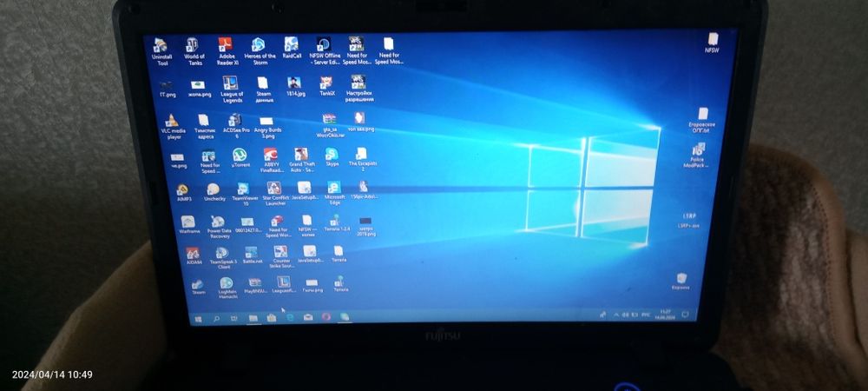
Task: Open the Recycle Bin (Корзина)
Action: [x=681, y=282]
